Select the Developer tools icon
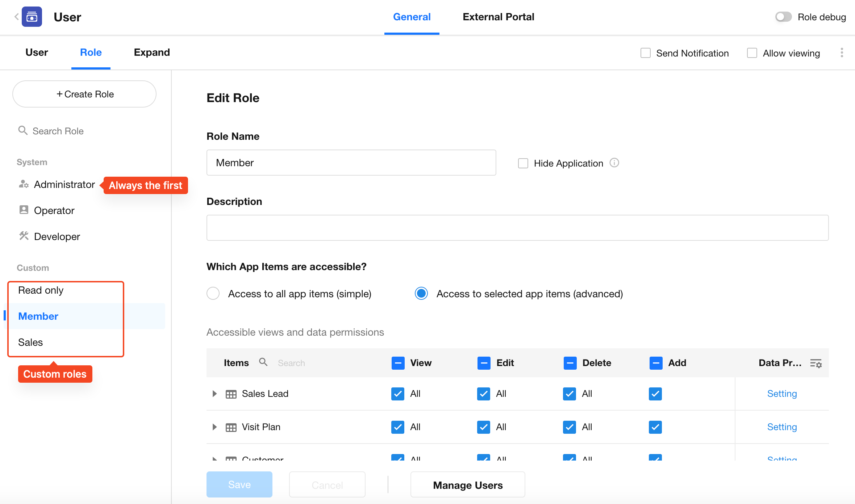Screen dimensions: 855x504 24,236
